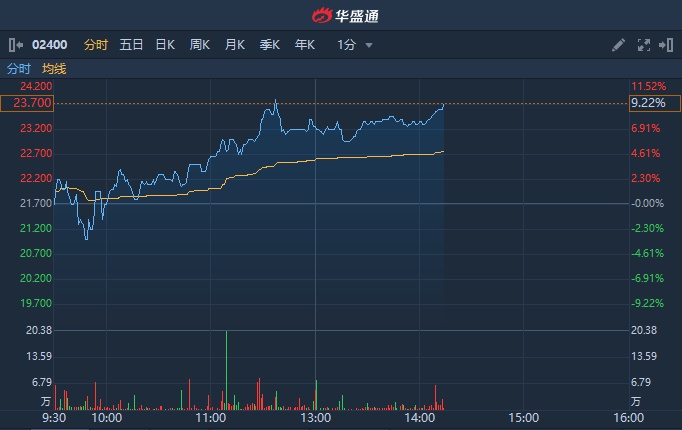This screenshot has height=430, width=682.
Task: Open the pencil drawing tool
Action: [619, 45]
